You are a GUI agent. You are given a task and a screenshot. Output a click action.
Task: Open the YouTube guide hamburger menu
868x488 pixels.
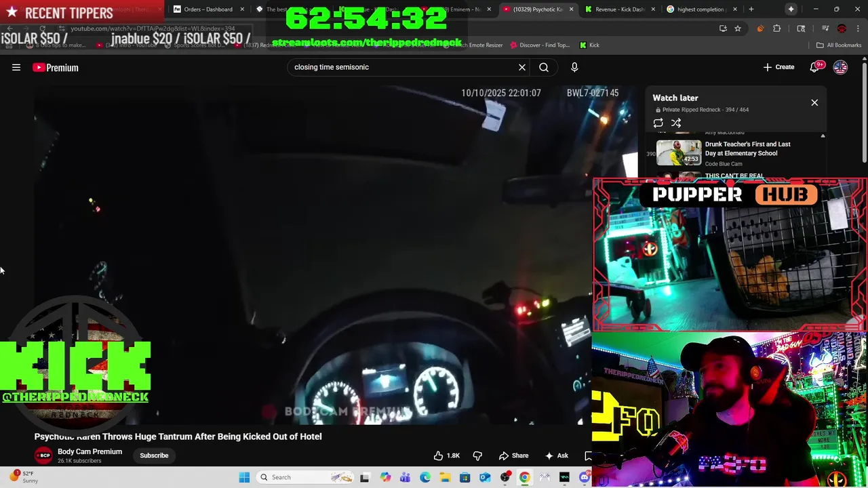point(16,67)
